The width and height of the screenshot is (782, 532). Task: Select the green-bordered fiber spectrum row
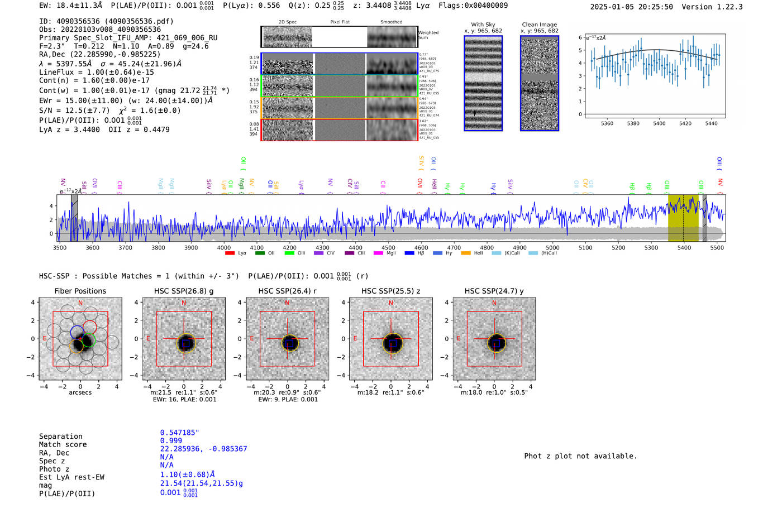pyautogui.click(x=339, y=85)
